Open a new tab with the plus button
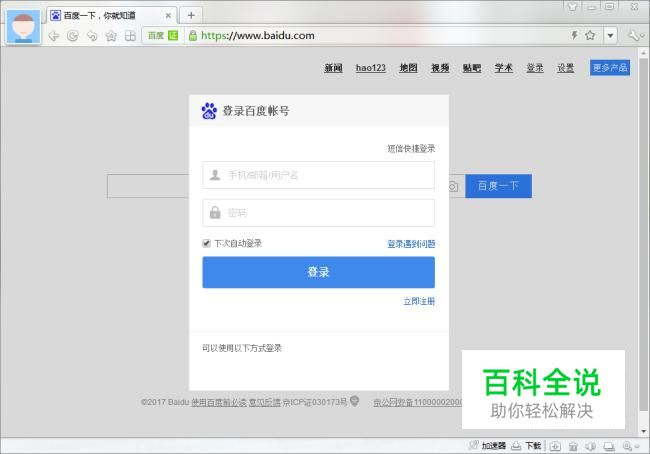 point(191,15)
